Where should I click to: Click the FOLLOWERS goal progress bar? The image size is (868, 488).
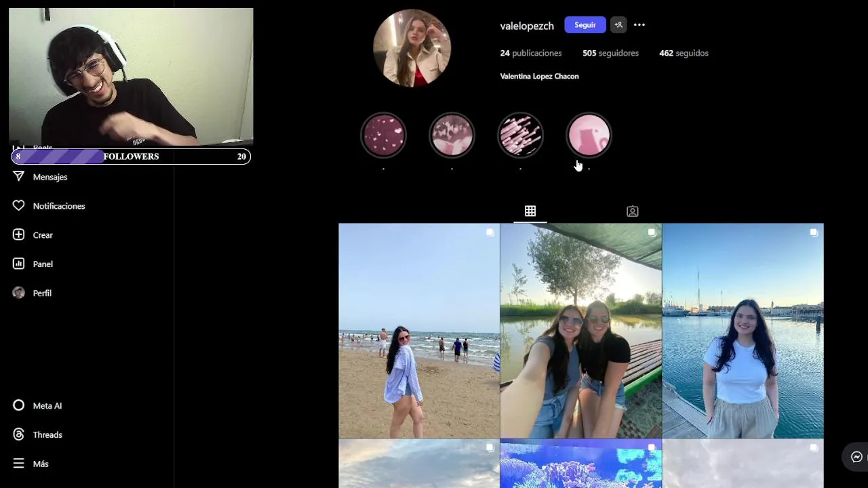131,157
